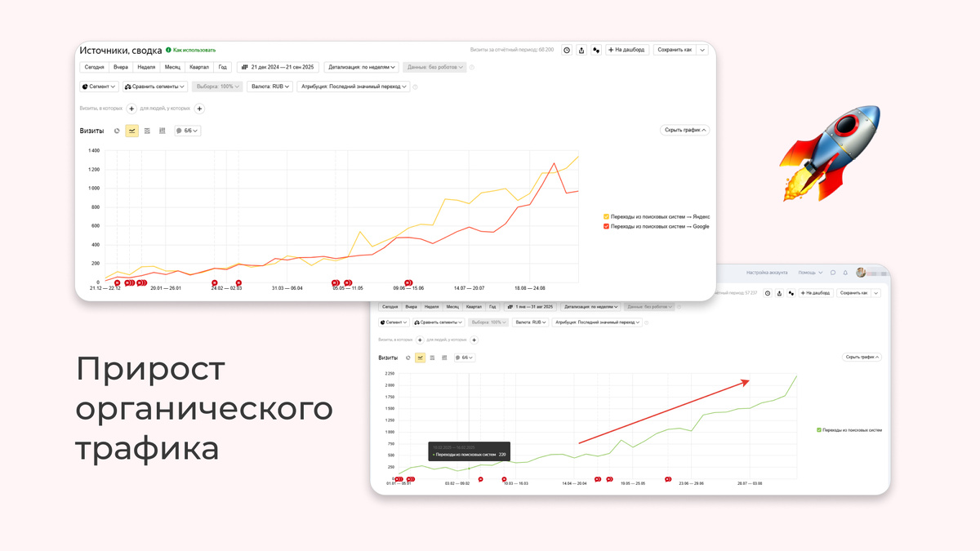Open chat bubble icon in lower window top bar
The height and width of the screenshot is (551, 980).
coord(833,273)
